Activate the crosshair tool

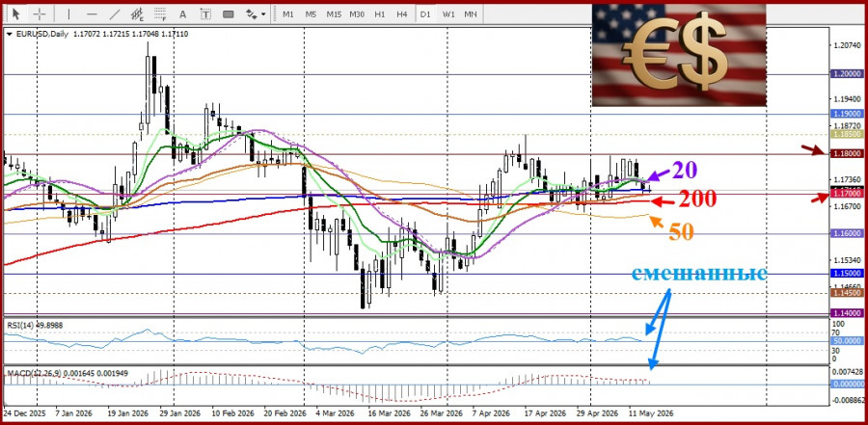40,13
